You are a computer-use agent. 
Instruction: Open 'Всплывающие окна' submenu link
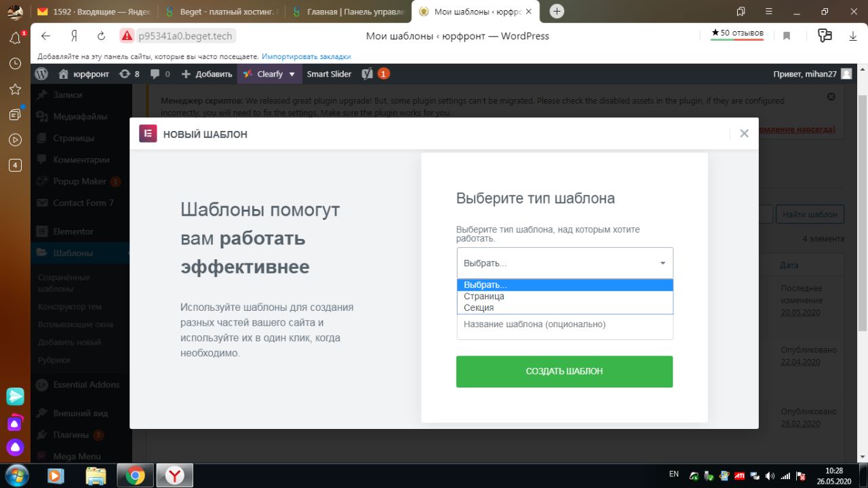pyautogui.click(x=75, y=324)
